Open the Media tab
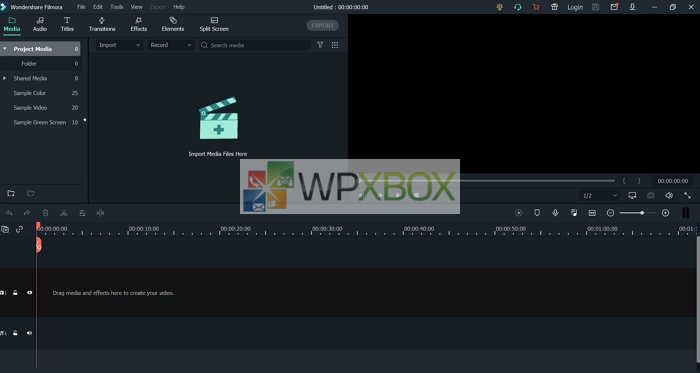Screen dimensions: 700x373 (12, 25)
